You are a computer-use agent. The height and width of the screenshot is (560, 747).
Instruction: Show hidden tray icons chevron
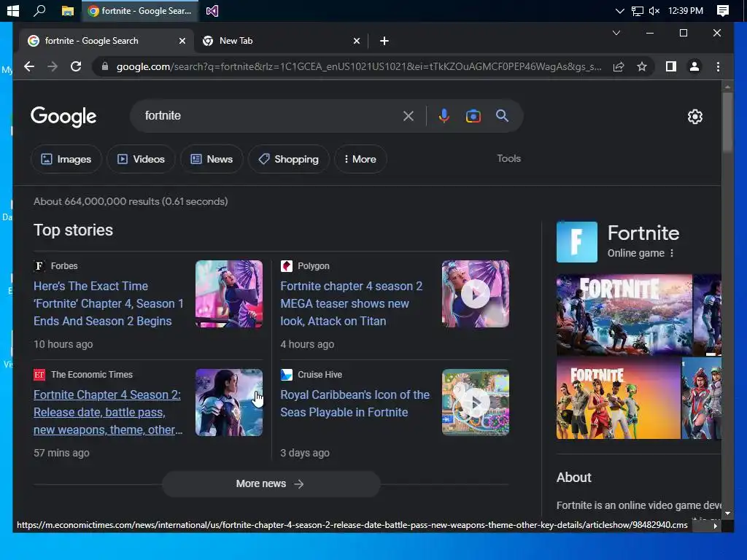click(x=619, y=10)
